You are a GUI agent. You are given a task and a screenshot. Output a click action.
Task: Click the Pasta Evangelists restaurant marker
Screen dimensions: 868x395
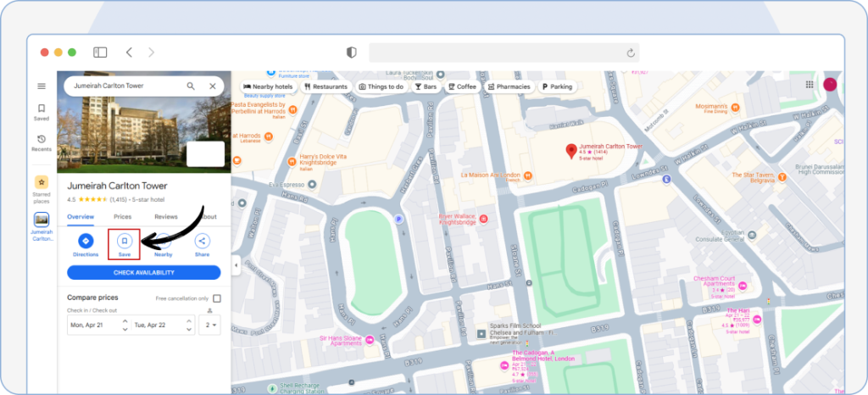click(x=292, y=109)
